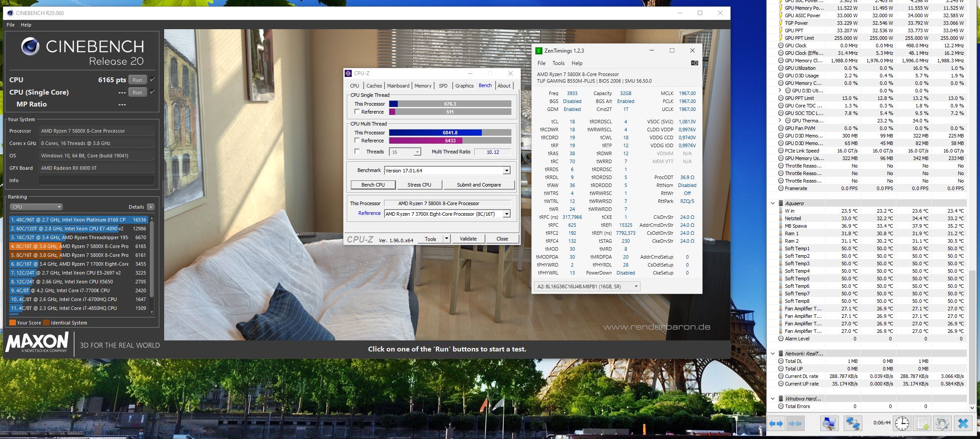Collapse the Network RealTek sensor group
980x439 pixels.
pyautogui.click(x=772, y=354)
